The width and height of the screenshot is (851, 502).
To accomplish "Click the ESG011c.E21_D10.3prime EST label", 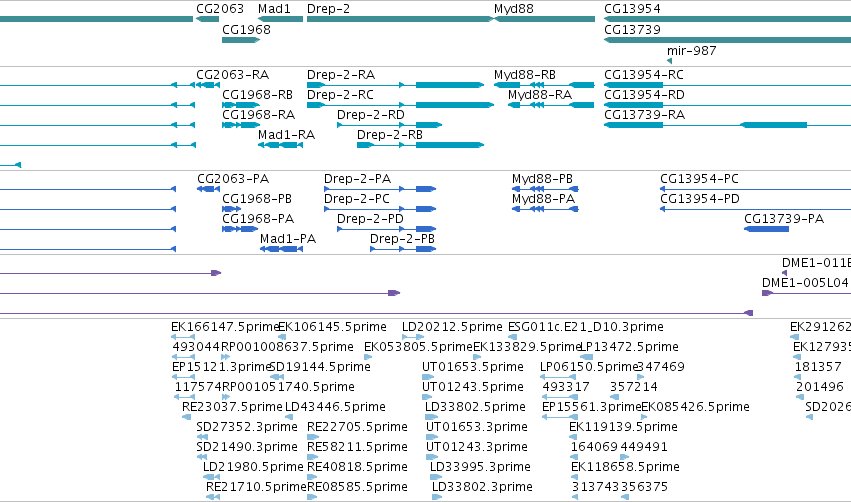I will (x=586, y=327).
